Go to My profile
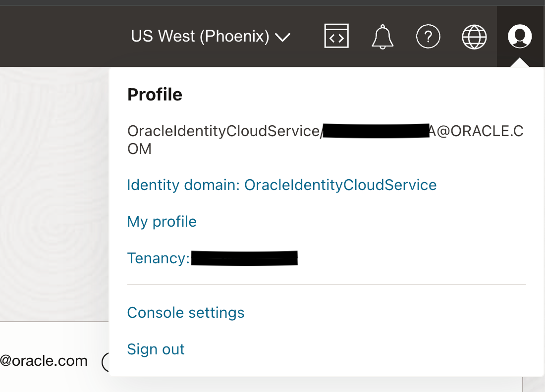The image size is (545, 392). [x=162, y=221]
